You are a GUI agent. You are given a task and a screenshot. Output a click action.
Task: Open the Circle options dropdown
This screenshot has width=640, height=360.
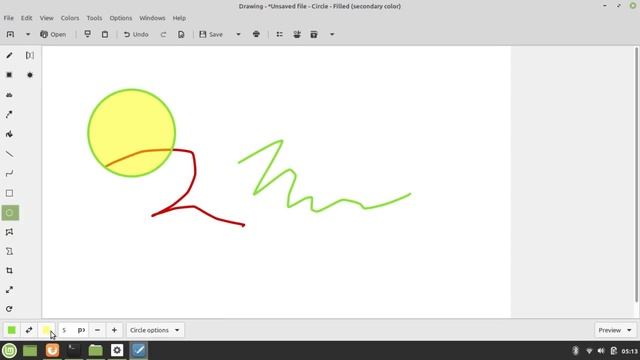pyautogui.click(x=155, y=330)
